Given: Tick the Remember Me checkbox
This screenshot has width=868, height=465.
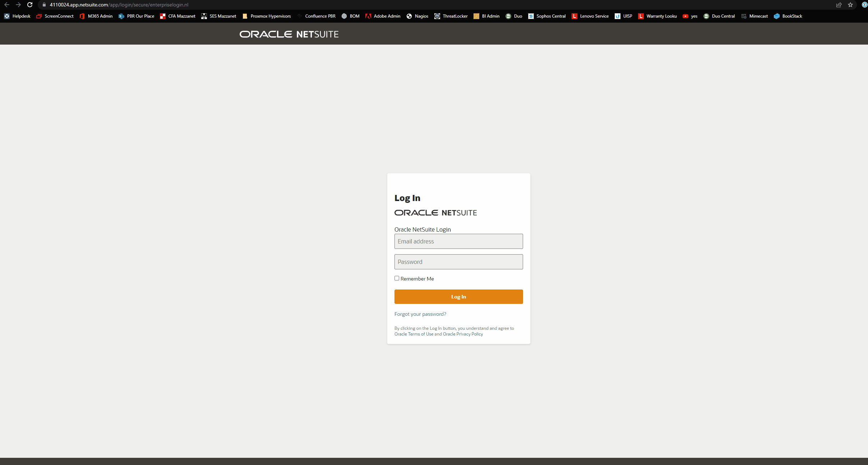Looking at the screenshot, I should point(397,278).
